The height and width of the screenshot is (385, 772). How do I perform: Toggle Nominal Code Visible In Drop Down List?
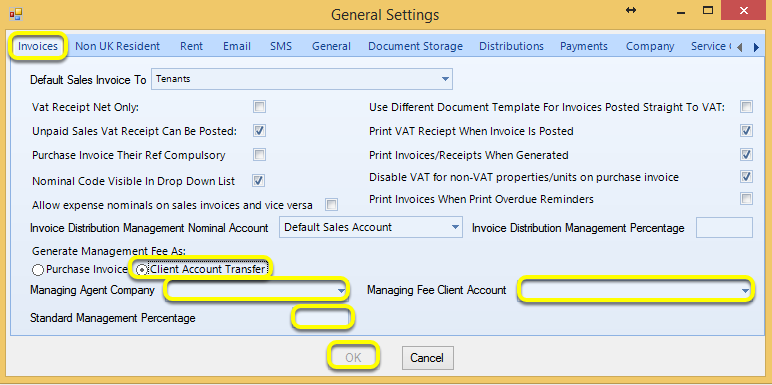[x=258, y=181]
